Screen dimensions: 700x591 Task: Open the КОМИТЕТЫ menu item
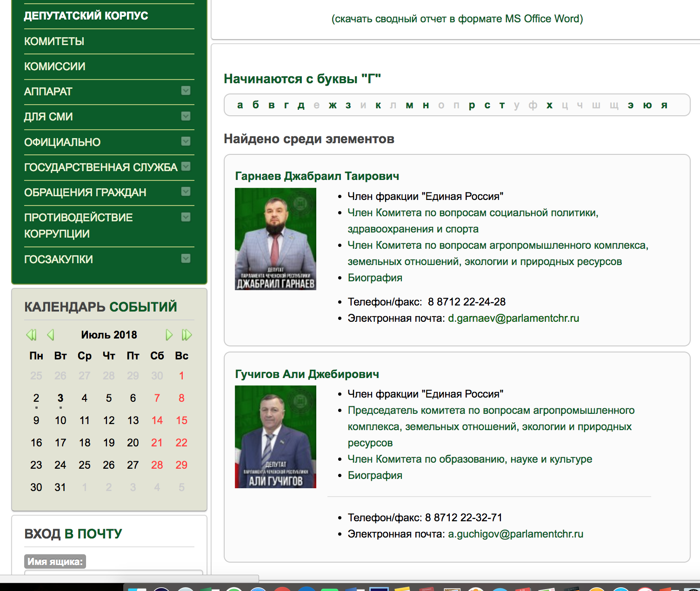54,41
